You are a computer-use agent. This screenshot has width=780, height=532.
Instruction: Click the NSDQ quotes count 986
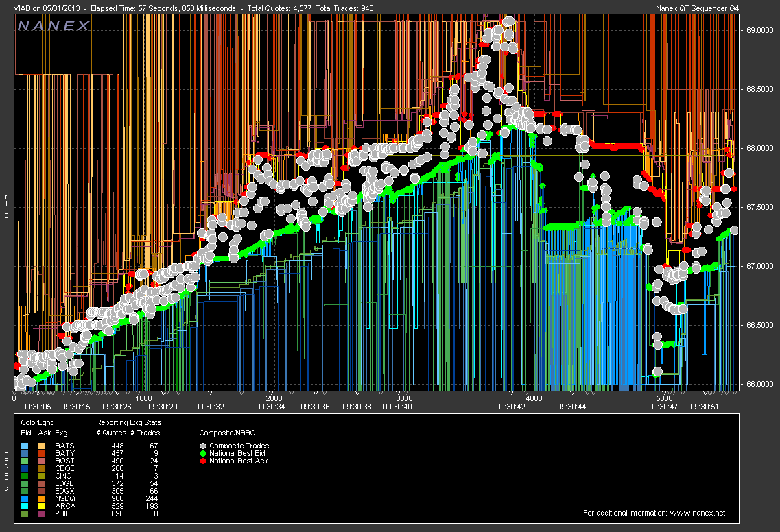(x=117, y=498)
